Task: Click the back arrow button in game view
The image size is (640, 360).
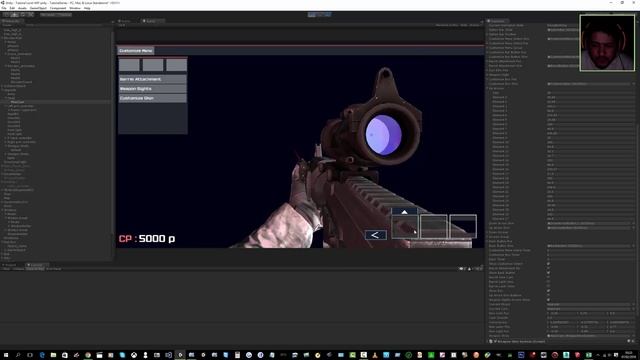Action: 376,235
